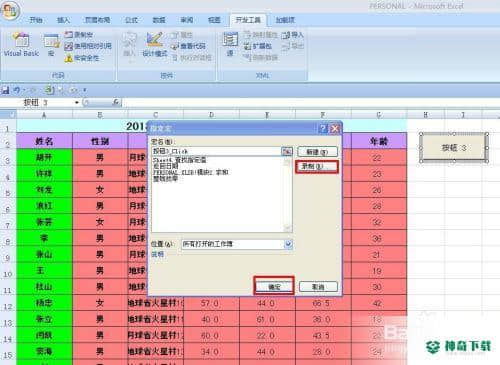Click the ? help icon in 指定宏 dialog

point(323,128)
